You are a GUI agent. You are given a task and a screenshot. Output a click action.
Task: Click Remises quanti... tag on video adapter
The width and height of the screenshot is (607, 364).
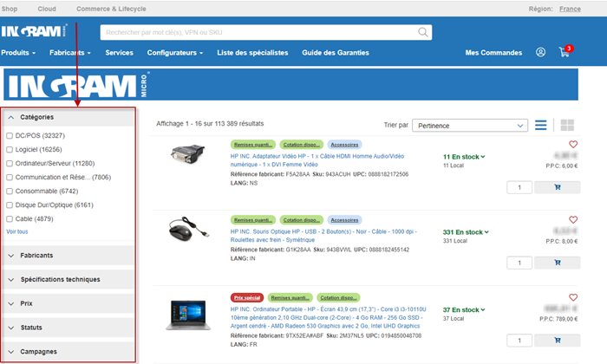253,144
